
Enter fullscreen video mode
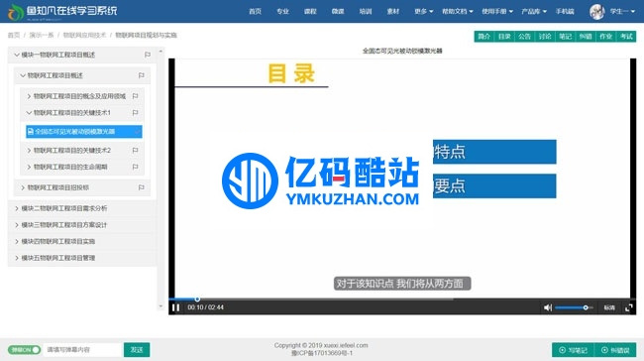pos(628,307)
